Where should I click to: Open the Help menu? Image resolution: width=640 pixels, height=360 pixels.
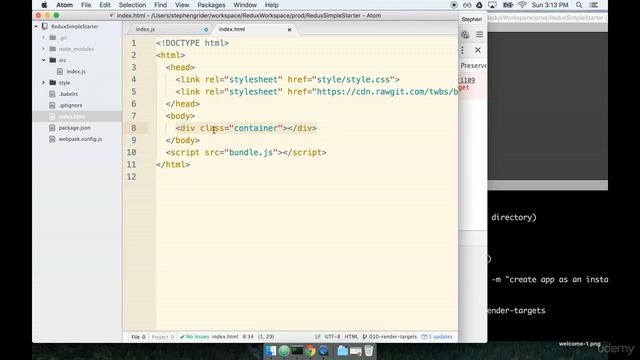click(x=271, y=5)
